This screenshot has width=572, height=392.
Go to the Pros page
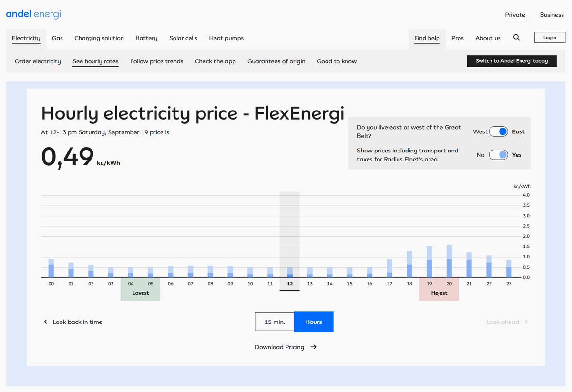(x=458, y=38)
